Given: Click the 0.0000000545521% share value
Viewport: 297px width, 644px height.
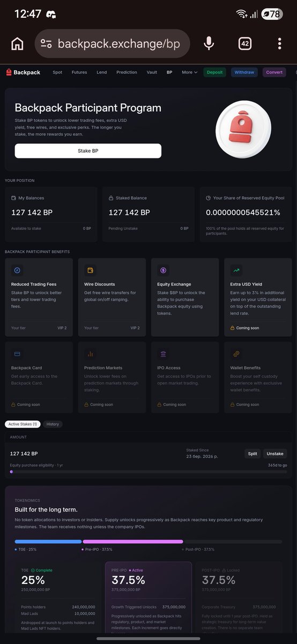Looking at the screenshot, I should tap(243, 213).
